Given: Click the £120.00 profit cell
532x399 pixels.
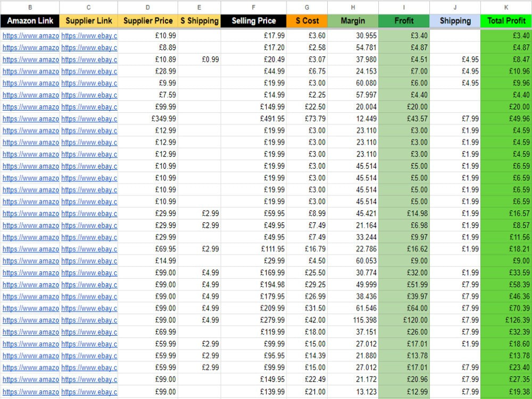Looking at the screenshot, I should pyautogui.click(x=404, y=320).
